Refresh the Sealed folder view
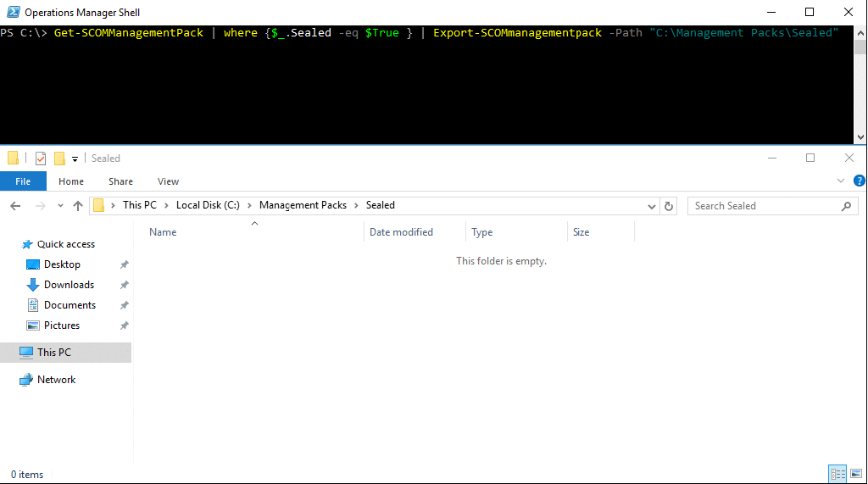This screenshot has width=868, height=484. coord(669,206)
